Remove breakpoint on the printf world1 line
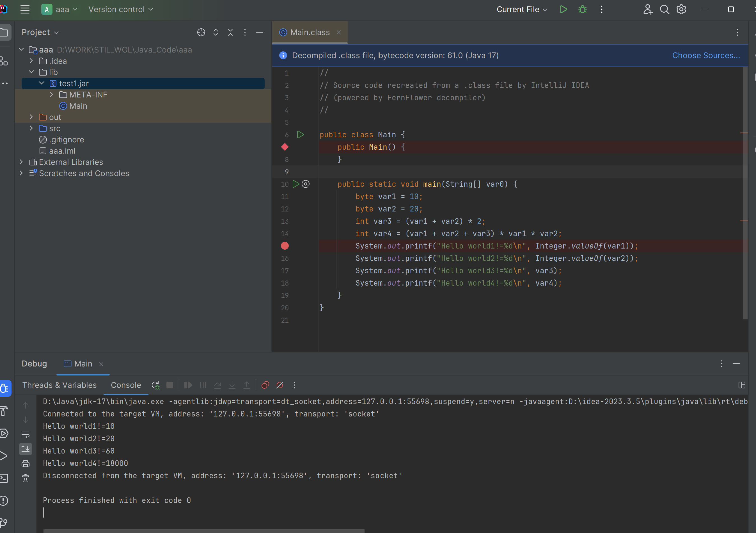 tap(285, 246)
